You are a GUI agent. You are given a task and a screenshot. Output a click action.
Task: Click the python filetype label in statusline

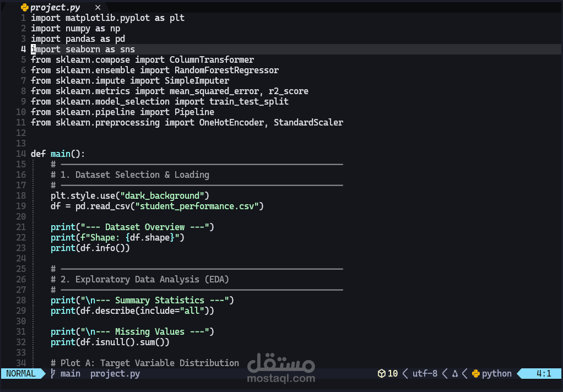tap(496, 374)
